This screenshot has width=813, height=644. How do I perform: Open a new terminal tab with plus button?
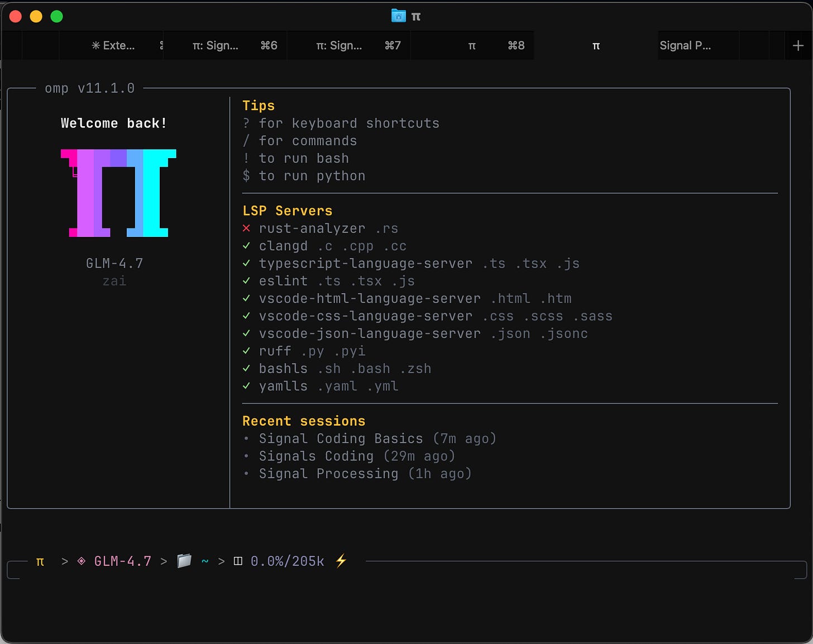click(x=798, y=46)
